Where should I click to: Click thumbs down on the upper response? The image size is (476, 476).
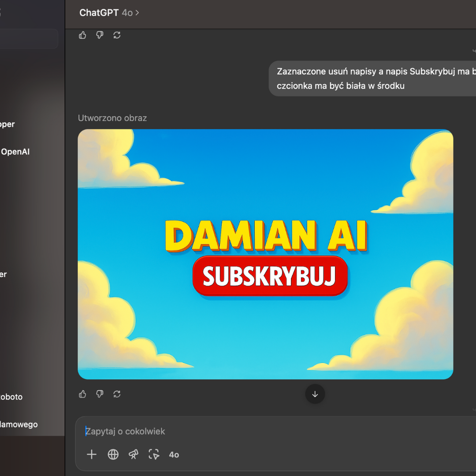100,35
